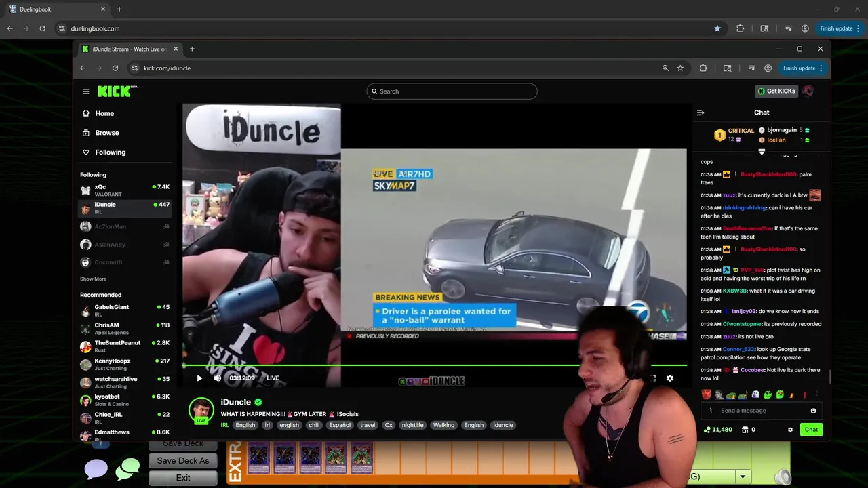The image size is (868, 488).
Task: Select the IRL category link
Action: (x=224, y=425)
